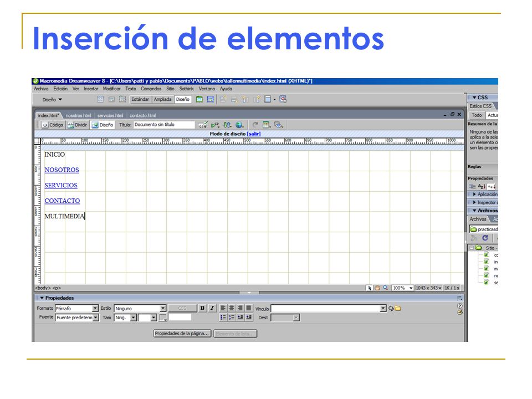This screenshot has height=399, width=532.
Task: Open the Frames icon dropdown arrow
Action: (274, 99)
